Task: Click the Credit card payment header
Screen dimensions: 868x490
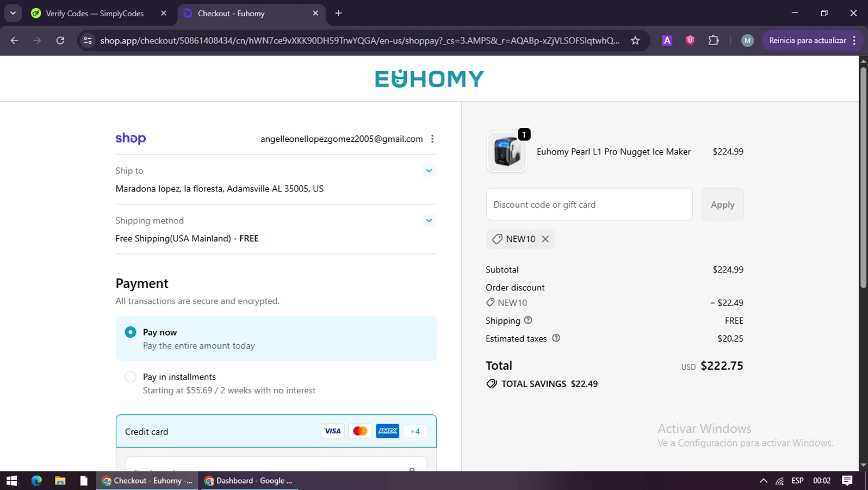Action: [x=276, y=431]
